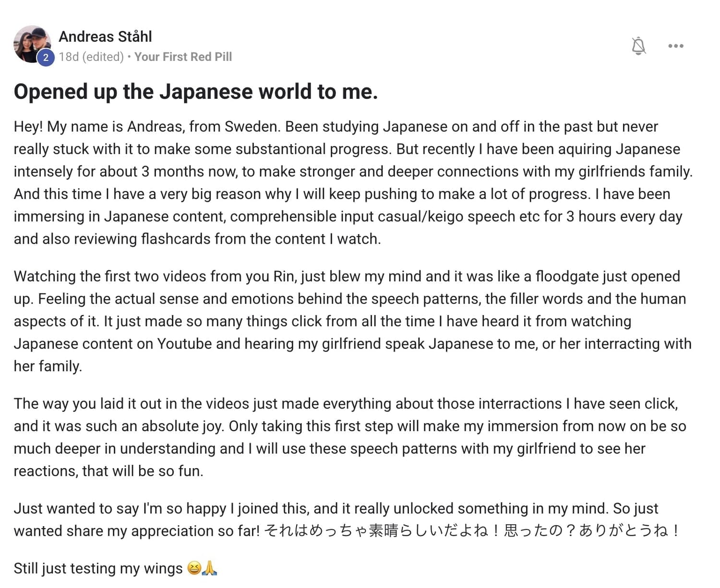Viewport: 720px width, 588px height.
Task: Click Andreas Ståhl's profile avatar
Action: coord(31,43)
